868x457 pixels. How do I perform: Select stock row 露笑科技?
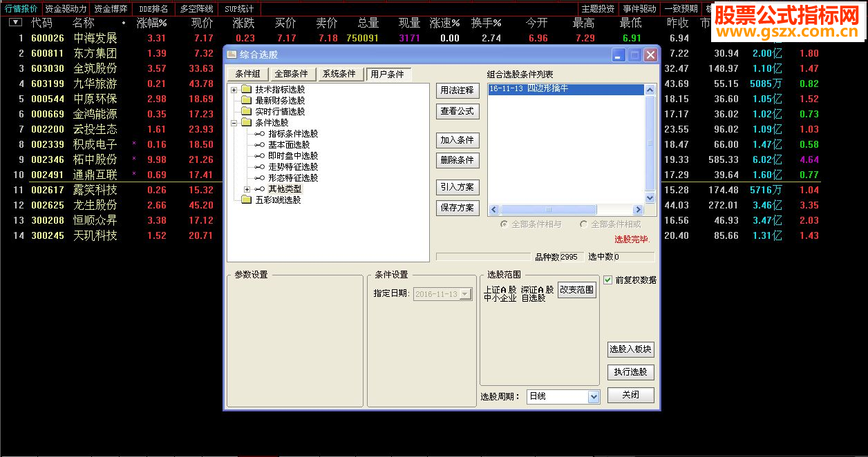95,190
